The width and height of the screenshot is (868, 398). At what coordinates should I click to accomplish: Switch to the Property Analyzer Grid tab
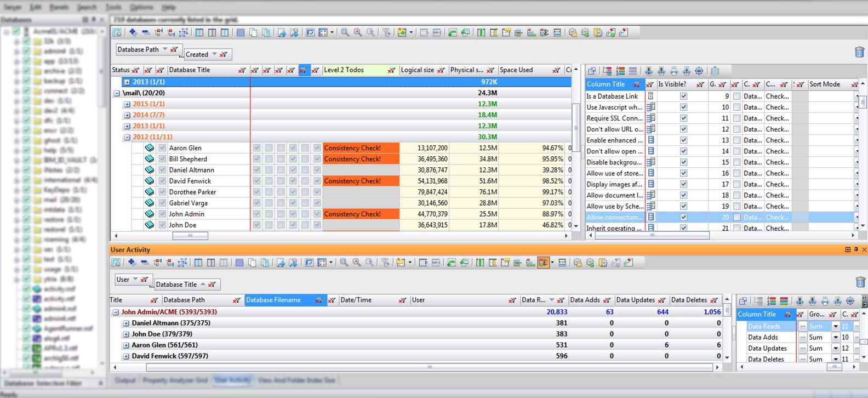175,380
